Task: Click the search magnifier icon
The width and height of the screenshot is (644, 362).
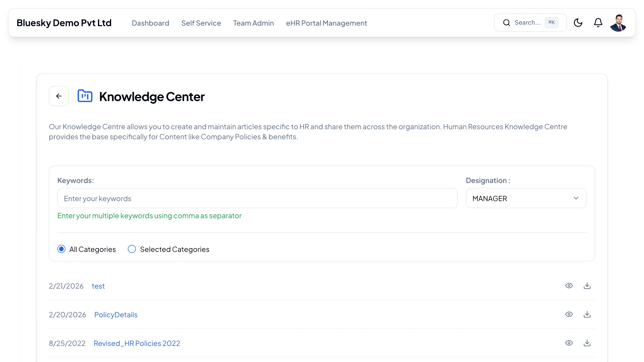Action: point(507,23)
